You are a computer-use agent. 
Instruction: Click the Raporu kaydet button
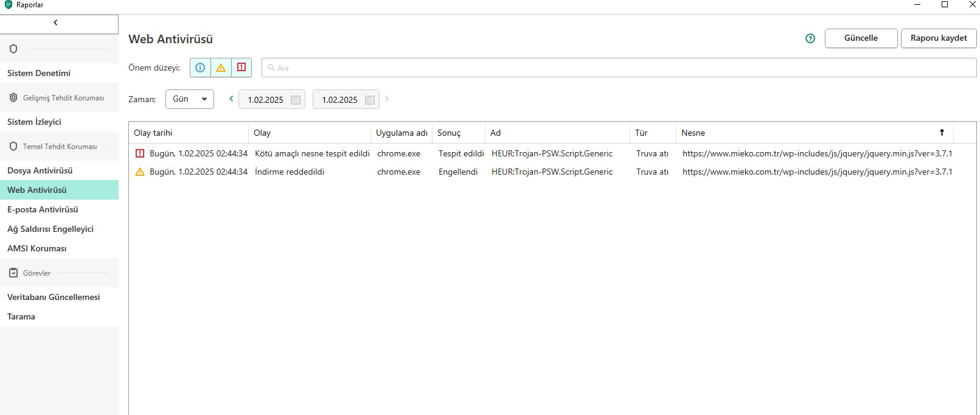939,38
